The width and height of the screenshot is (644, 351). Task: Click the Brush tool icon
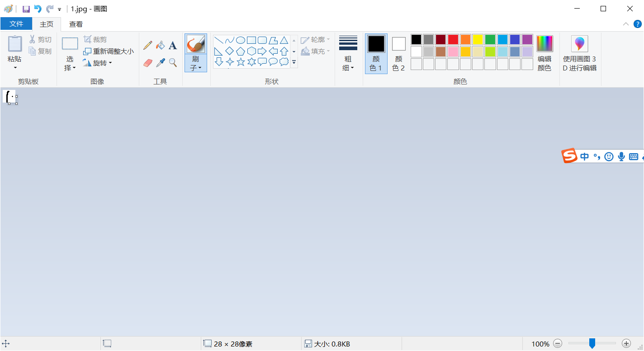point(196,44)
